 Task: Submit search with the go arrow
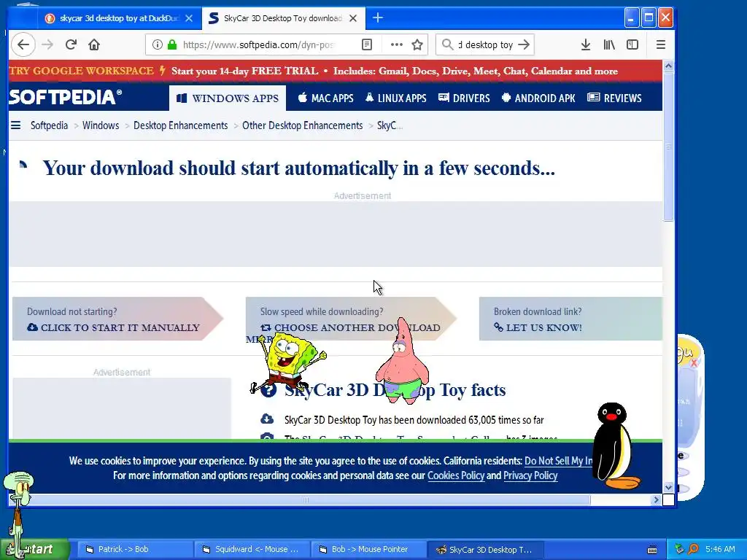click(524, 44)
